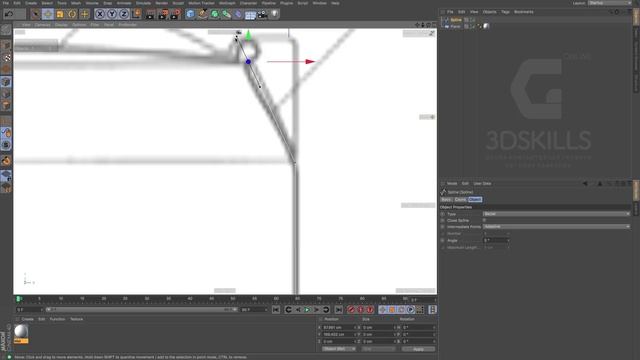Add a Camera object
Viewport: 640px width, 360px height.
pyautogui.click(x=262, y=14)
